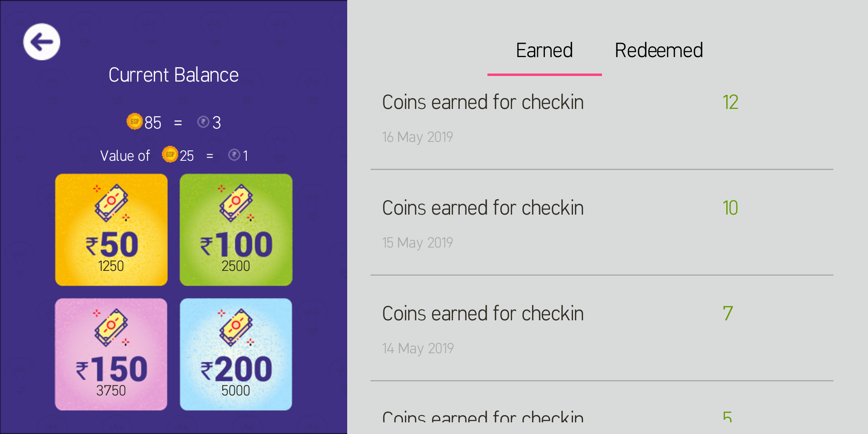The image size is (868, 434).
Task: Open the 16 May 2019 checkin entry
Action: click(x=482, y=119)
